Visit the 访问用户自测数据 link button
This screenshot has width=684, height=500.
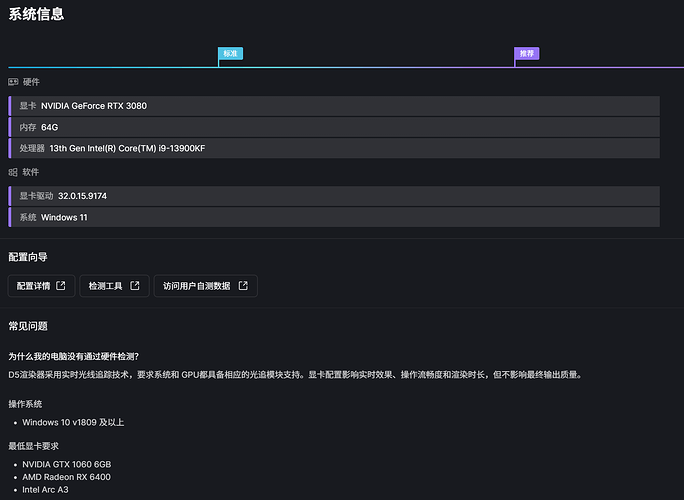tap(205, 286)
